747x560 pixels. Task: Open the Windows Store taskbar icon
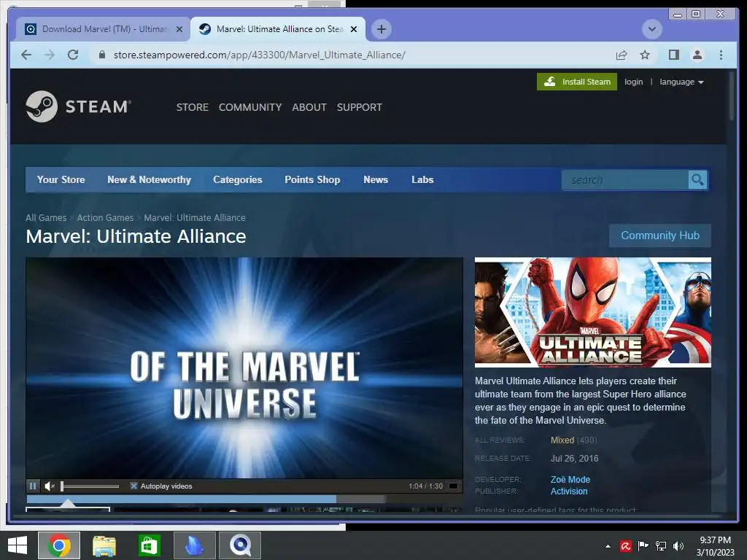pyautogui.click(x=149, y=545)
